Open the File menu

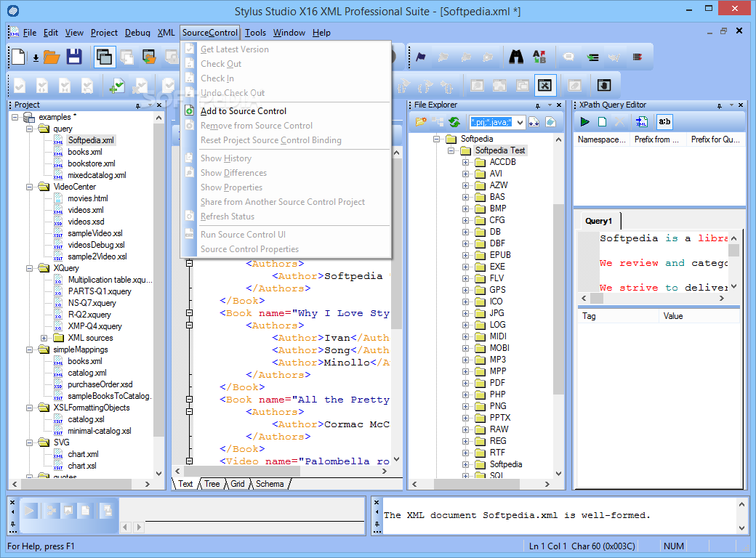29,32
